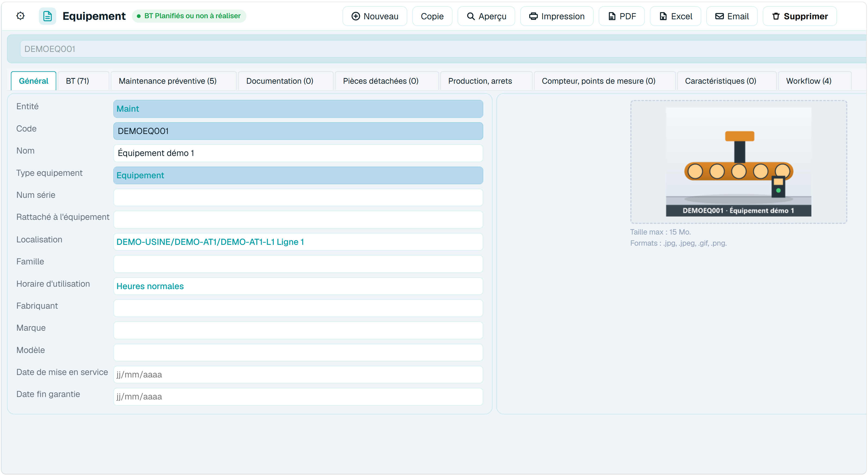Click 'Formats : .jpg, .jpeg, .gif, .png.' text

pyautogui.click(x=678, y=243)
